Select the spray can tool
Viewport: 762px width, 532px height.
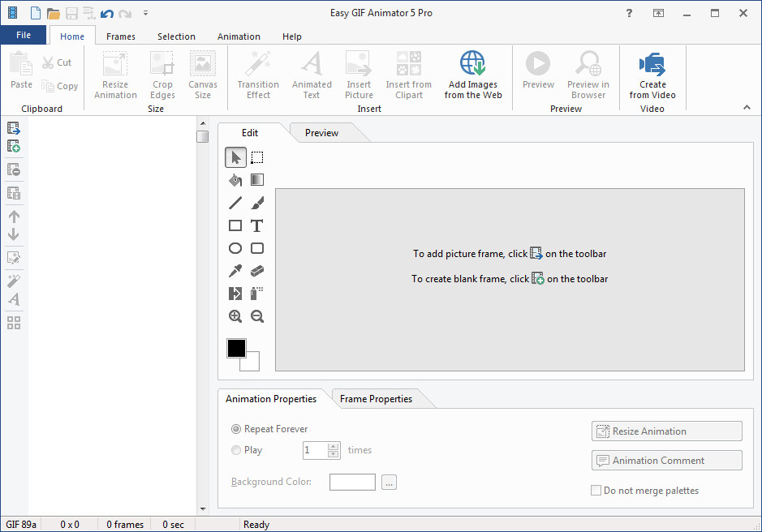tap(257, 294)
